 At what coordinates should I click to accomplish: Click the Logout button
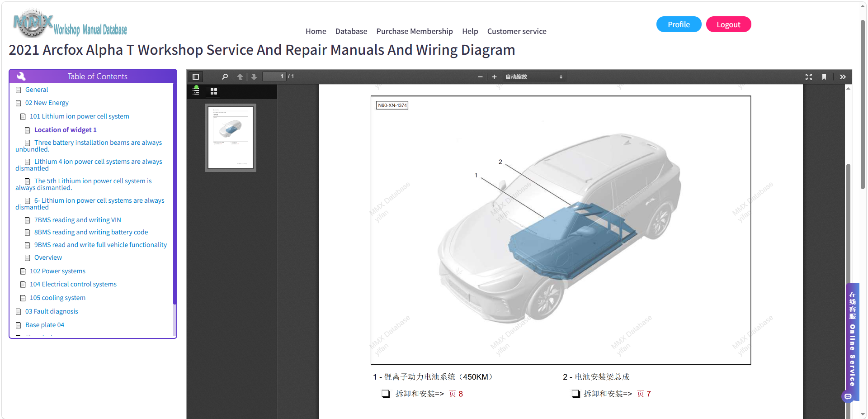(x=728, y=24)
